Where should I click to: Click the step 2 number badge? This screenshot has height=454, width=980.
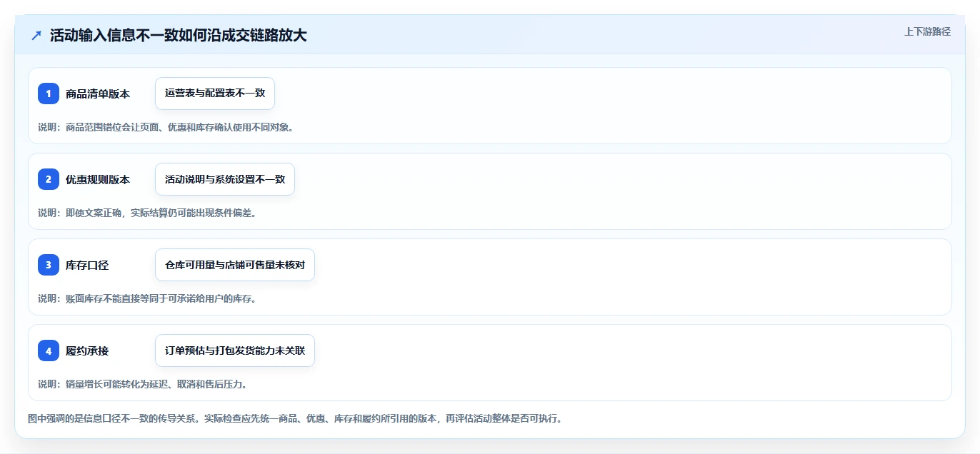(49, 179)
